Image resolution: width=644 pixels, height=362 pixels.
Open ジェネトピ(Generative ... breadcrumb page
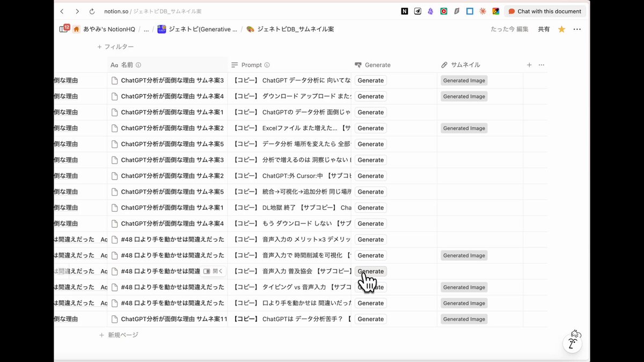tap(197, 29)
